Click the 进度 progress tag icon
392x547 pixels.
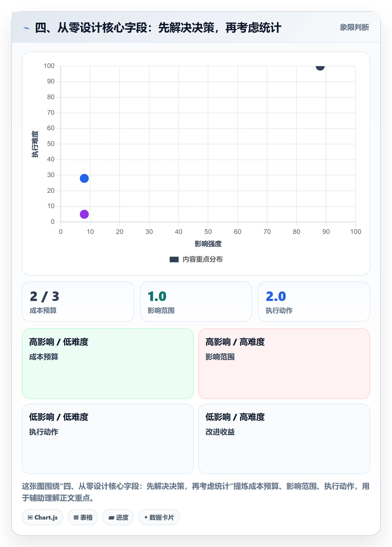point(111,518)
